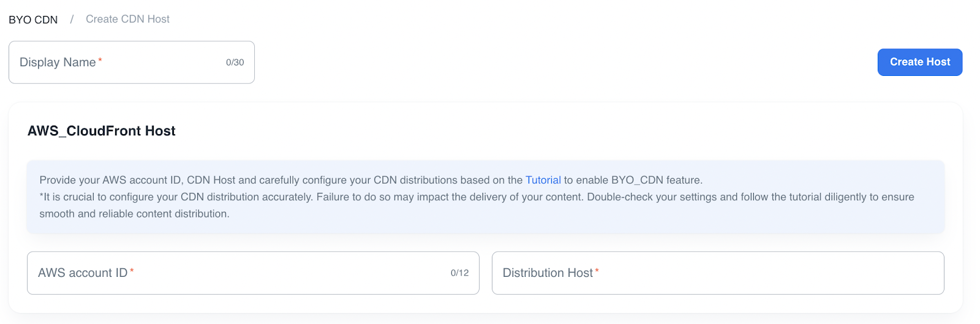Click the 0/12 character counter
The height and width of the screenshot is (324, 980).
[459, 273]
